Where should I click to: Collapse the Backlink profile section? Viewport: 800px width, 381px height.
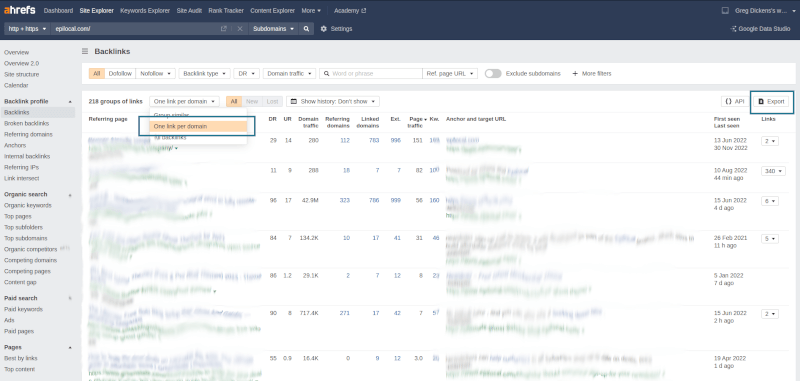point(70,101)
